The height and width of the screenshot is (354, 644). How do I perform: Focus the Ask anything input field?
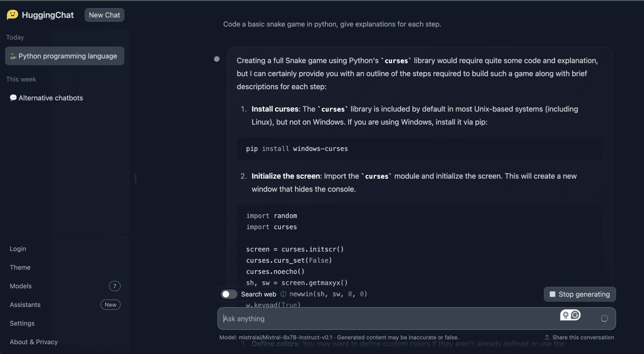point(377,318)
